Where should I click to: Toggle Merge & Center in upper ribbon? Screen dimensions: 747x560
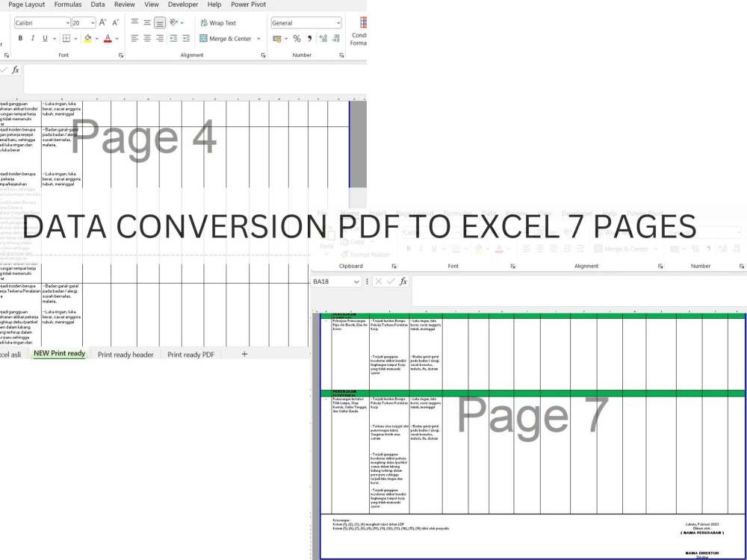[x=226, y=39]
